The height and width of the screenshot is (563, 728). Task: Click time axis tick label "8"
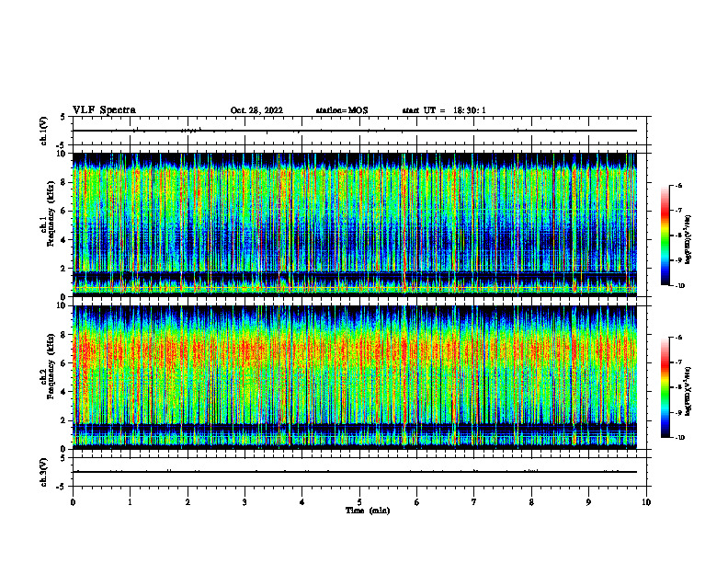(531, 502)
